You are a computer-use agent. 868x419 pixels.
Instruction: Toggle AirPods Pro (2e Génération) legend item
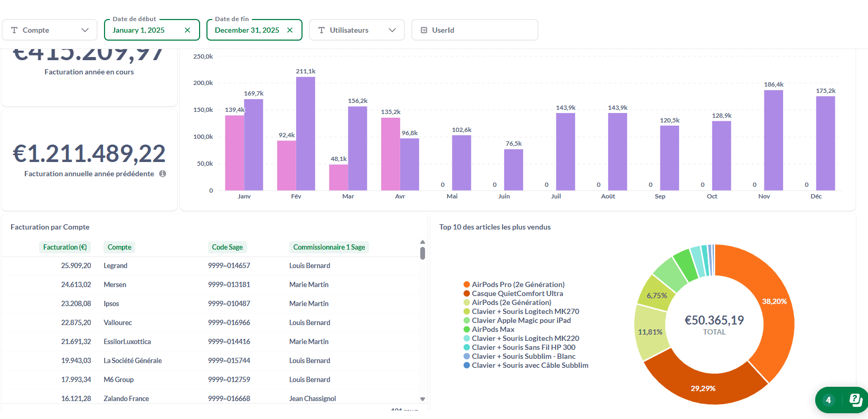[517, 284]
